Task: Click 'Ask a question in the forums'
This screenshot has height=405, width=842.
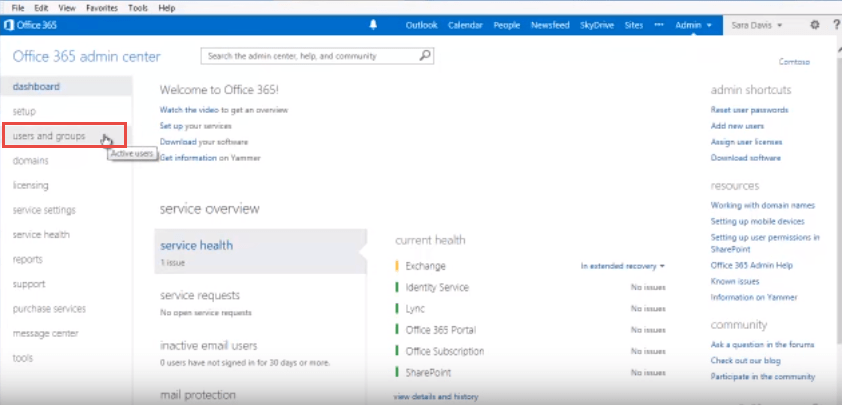Action: 763,345
